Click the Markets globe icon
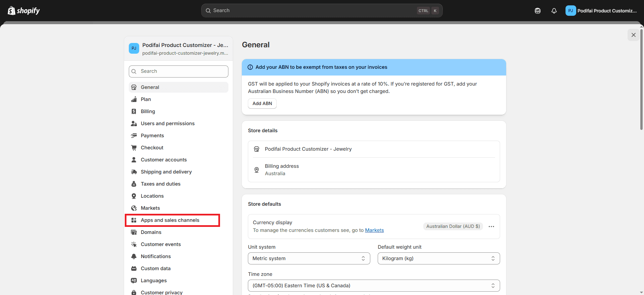Image resolution: width=644 pixels, height=295 pixels. coord(134,208)
